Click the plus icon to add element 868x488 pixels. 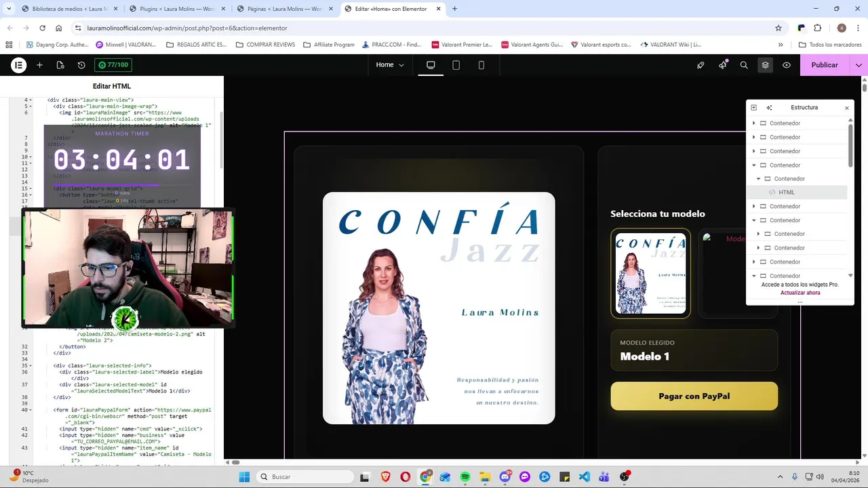pos(39,65)
